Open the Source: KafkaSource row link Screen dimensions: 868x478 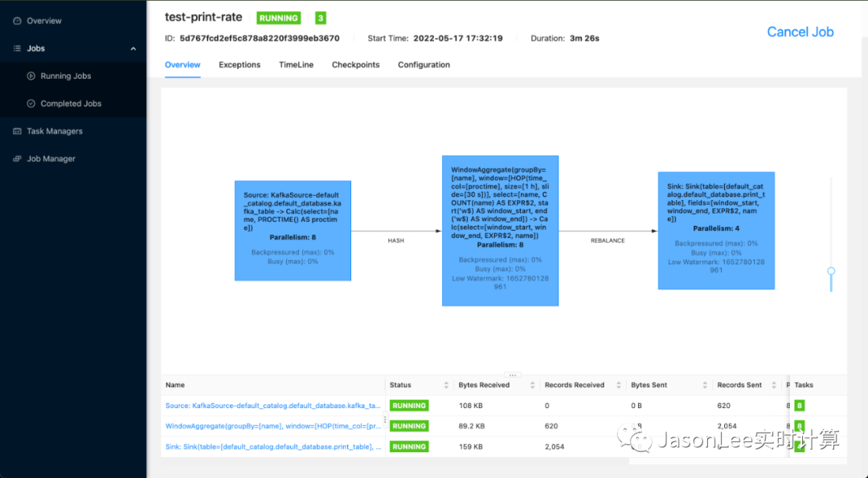(273, 406)
